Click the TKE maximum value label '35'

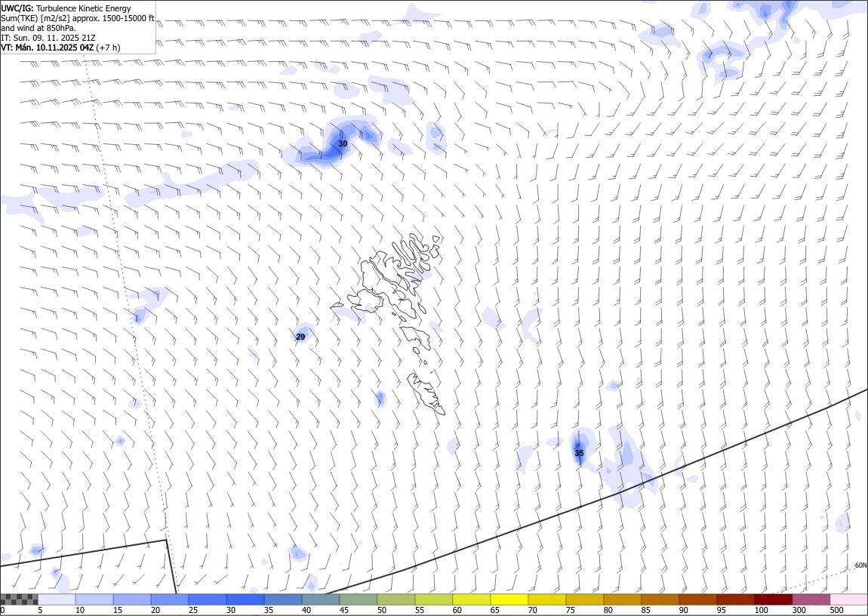click(579, 453)
